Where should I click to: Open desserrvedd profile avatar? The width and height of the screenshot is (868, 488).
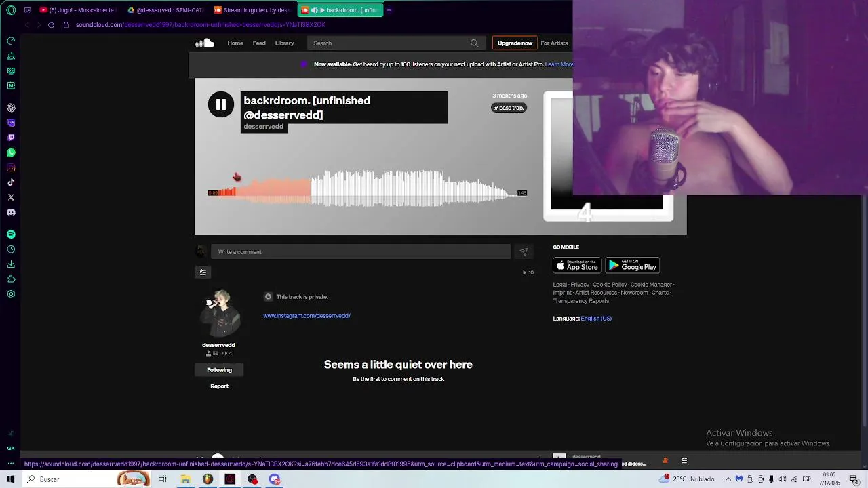pyautogui.click(x=219, y=314)
